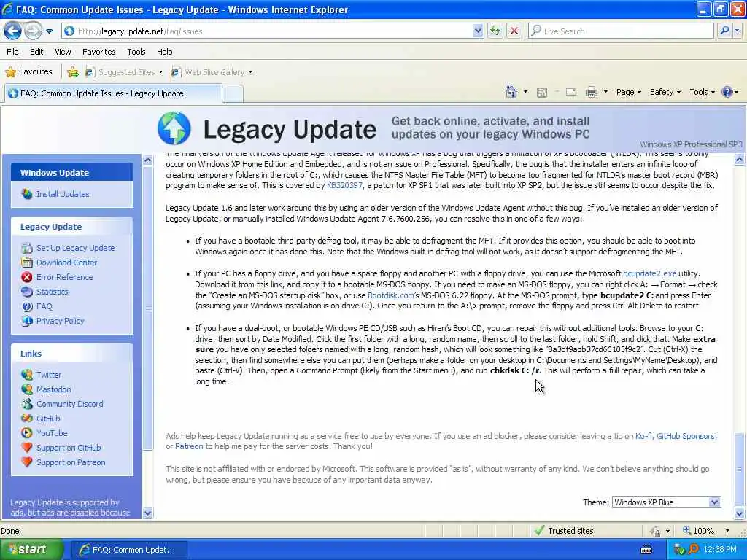Click sidebar scrollbar up arrow
Image resolution: width=747 pixels, height=560 pixels.
point(147,160)
